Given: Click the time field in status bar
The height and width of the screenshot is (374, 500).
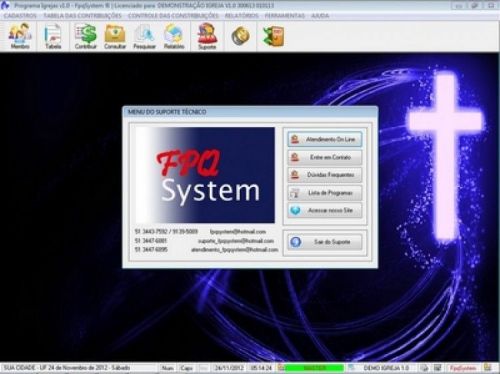Looking at the screenshot, I should coord(261,368).
